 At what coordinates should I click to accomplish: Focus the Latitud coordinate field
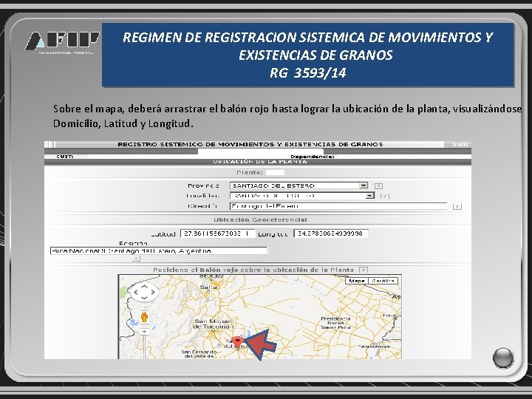[x=217, y=233]
